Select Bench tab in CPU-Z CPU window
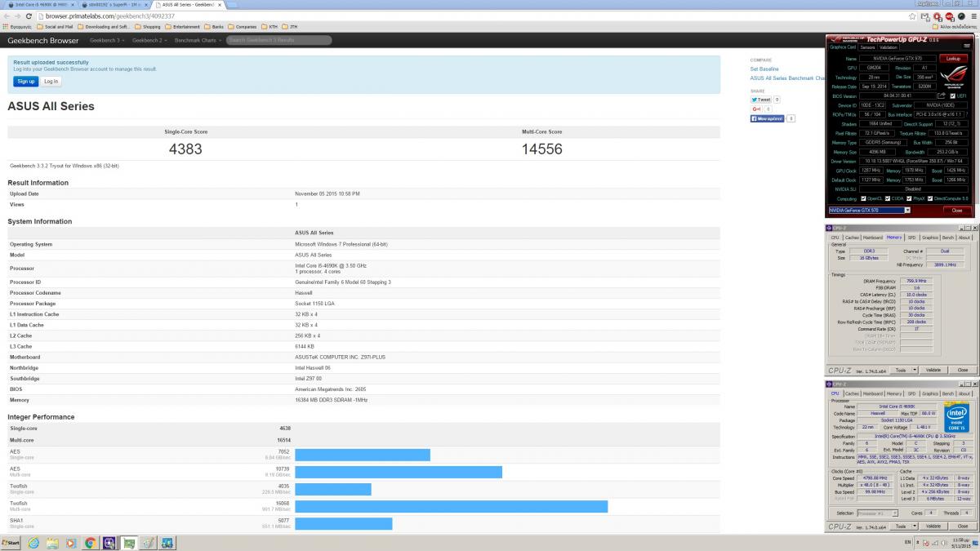The width and height of the screenshot is (980, 551). coord(948,393)
